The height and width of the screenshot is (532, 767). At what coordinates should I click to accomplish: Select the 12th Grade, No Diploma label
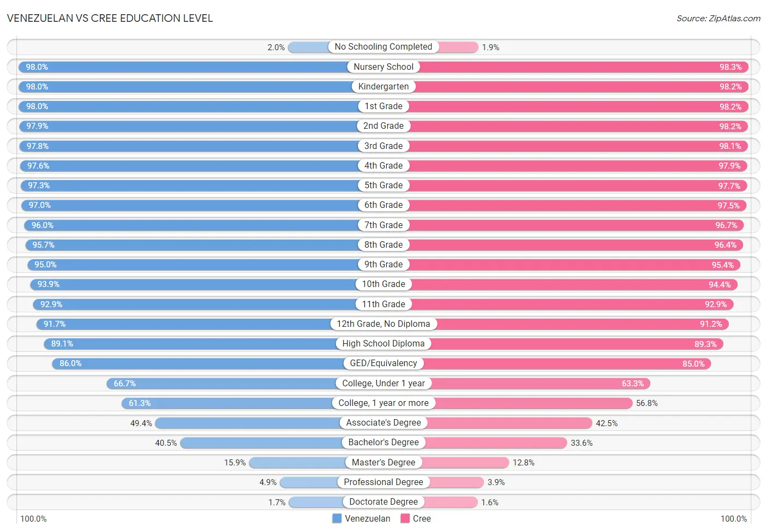(x=383, y=324)
